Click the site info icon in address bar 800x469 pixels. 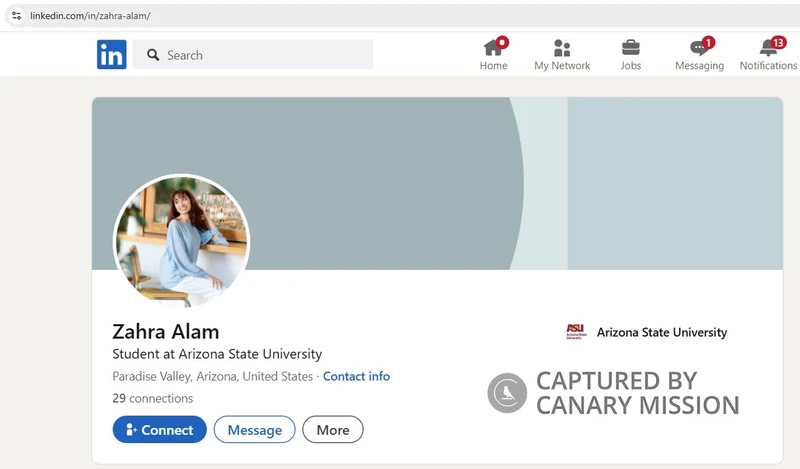point(16,15)
